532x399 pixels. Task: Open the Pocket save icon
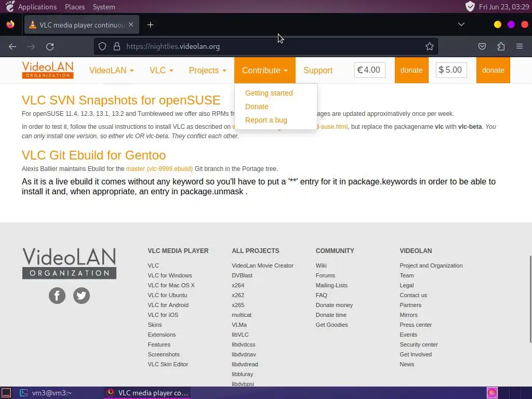482,46
